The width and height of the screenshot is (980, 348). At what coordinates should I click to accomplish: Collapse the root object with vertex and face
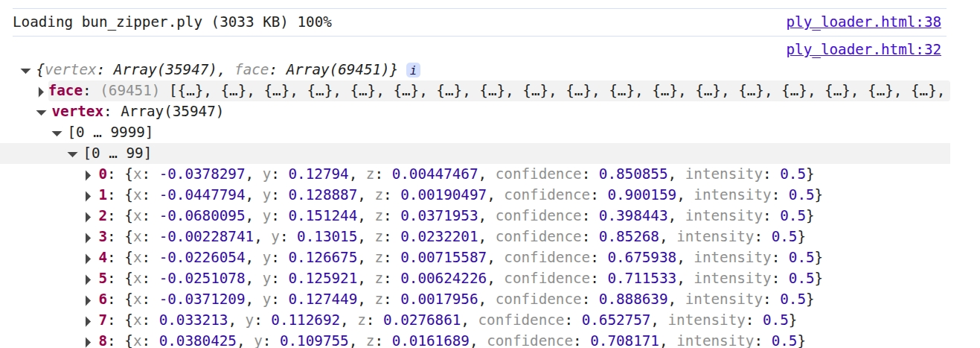pos(26,71)
